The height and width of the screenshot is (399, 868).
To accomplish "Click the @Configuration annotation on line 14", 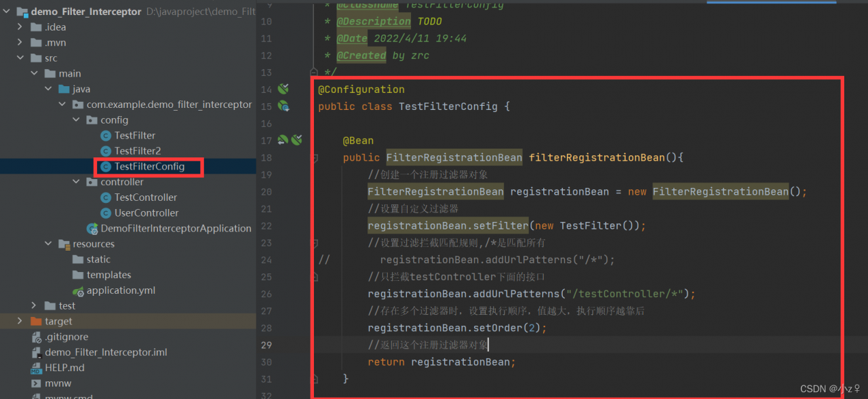I will [x=361, y=90].
